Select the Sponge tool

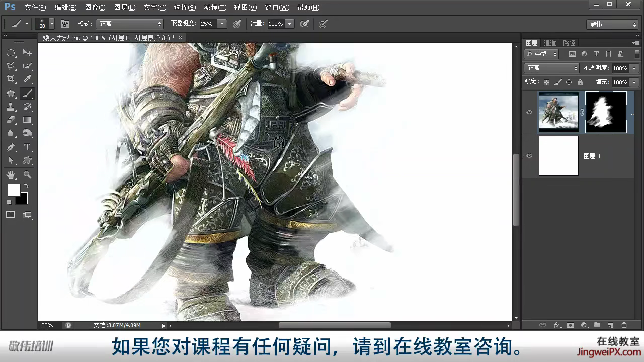(x=27, y=133)
